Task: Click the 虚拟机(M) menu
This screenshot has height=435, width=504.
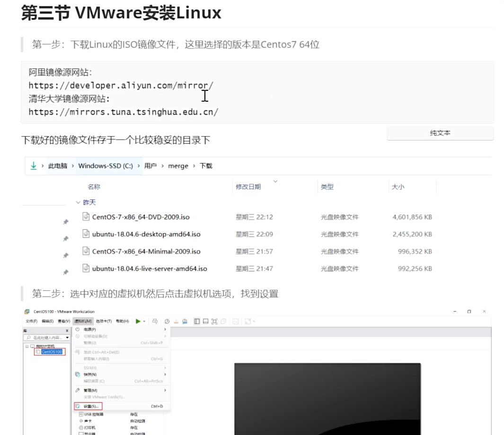Action: tap(83, 322)
